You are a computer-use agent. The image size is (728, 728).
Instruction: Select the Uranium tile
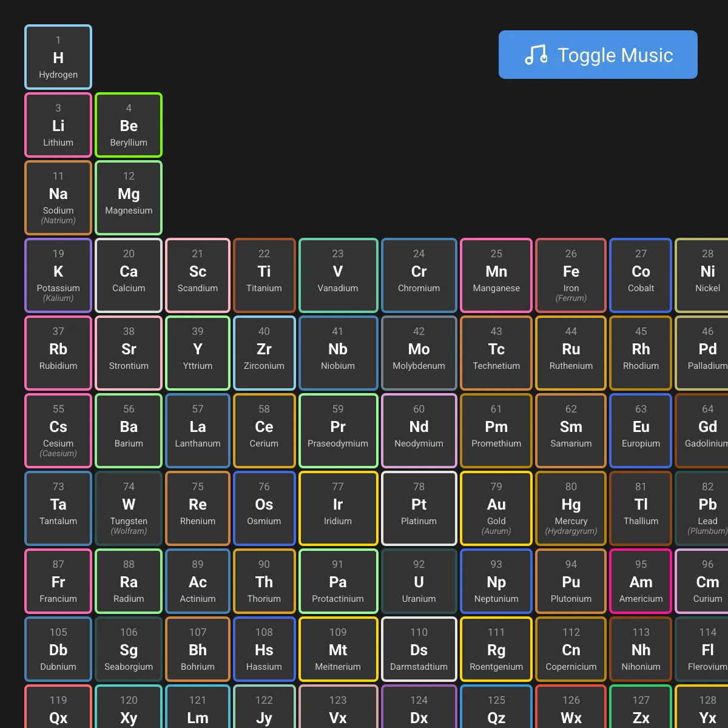(419, 581)
